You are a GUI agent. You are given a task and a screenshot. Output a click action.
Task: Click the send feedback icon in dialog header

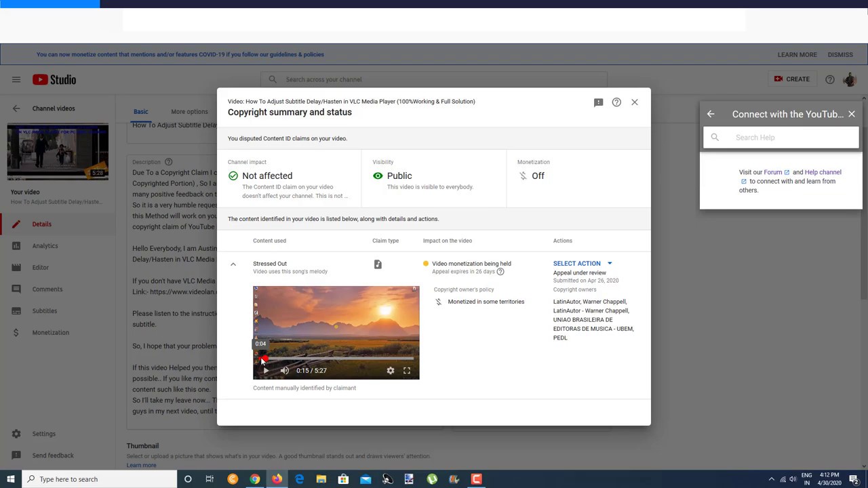coord(598,102)
